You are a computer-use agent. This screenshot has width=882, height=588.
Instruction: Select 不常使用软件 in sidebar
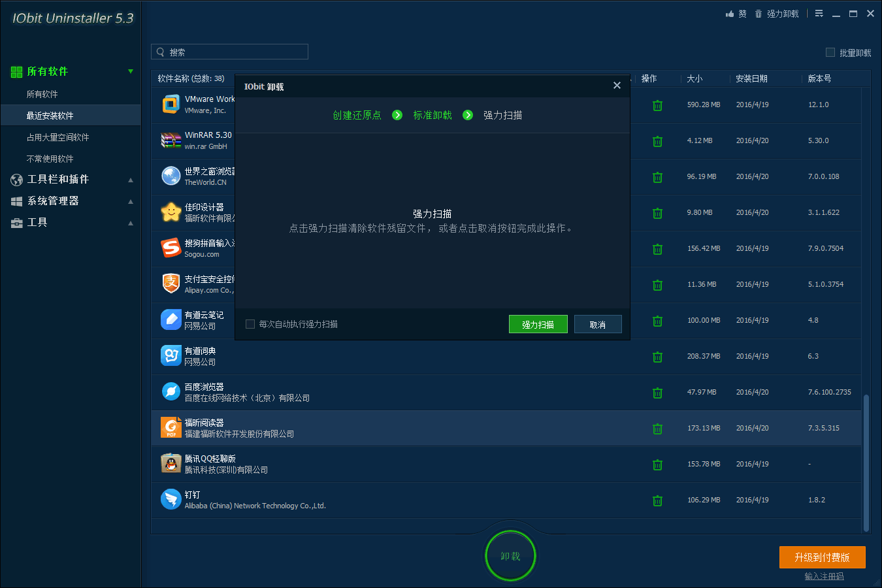[x=50, y=159]
